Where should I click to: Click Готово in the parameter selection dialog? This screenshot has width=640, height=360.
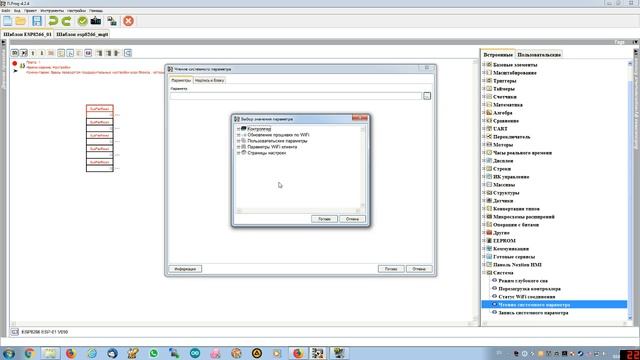click(x=324, y=219)
